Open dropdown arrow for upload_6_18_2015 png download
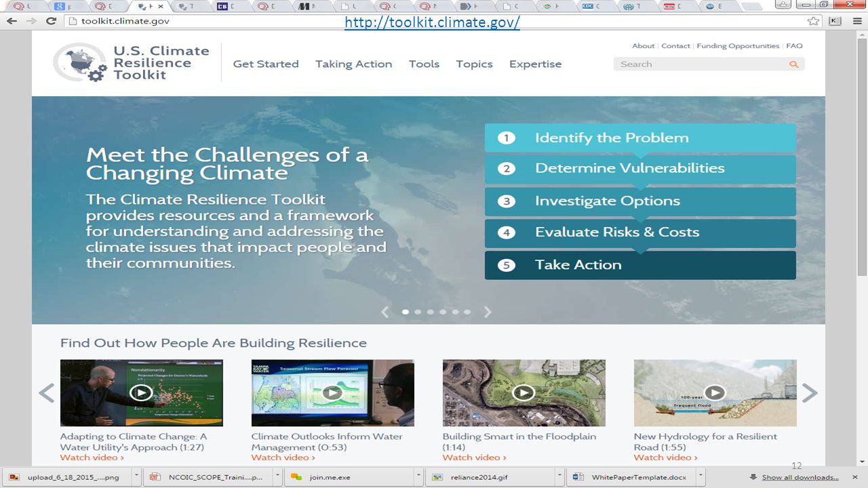The height and width of the screenshot is (488, 868). pos(136,477)
